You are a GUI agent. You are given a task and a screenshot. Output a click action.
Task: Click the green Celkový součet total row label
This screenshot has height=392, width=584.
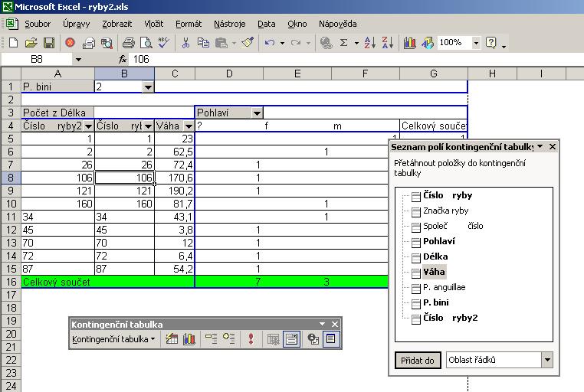108,282
